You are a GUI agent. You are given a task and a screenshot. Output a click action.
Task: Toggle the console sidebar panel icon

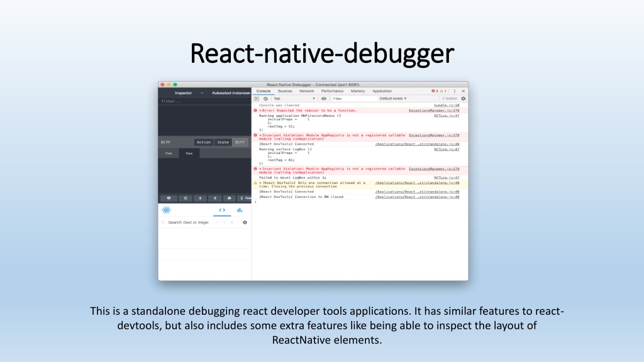tap(257, 99)
